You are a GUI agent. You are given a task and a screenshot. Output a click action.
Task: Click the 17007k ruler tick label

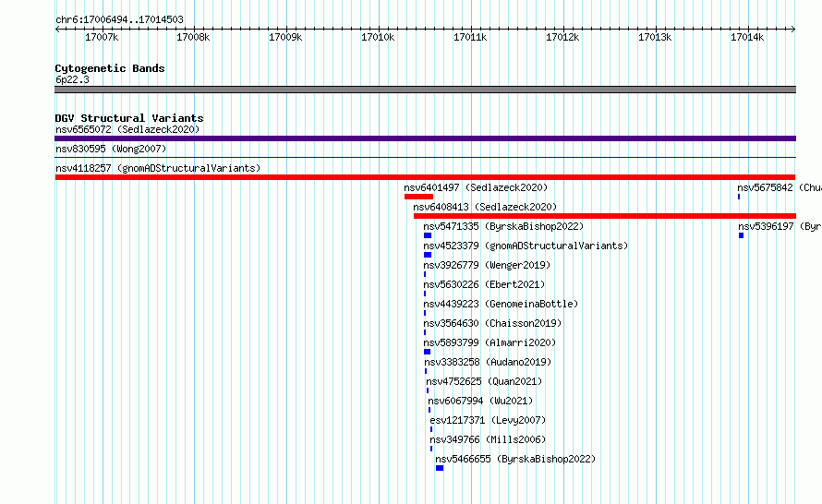pos(102,37)
